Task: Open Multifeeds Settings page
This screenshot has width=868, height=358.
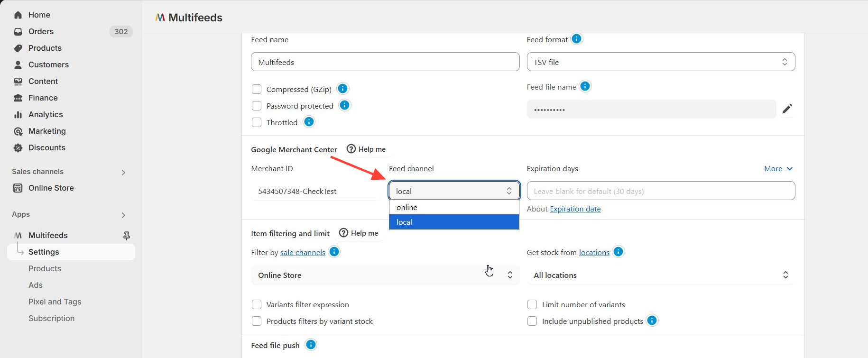Action: click(71, 252)
